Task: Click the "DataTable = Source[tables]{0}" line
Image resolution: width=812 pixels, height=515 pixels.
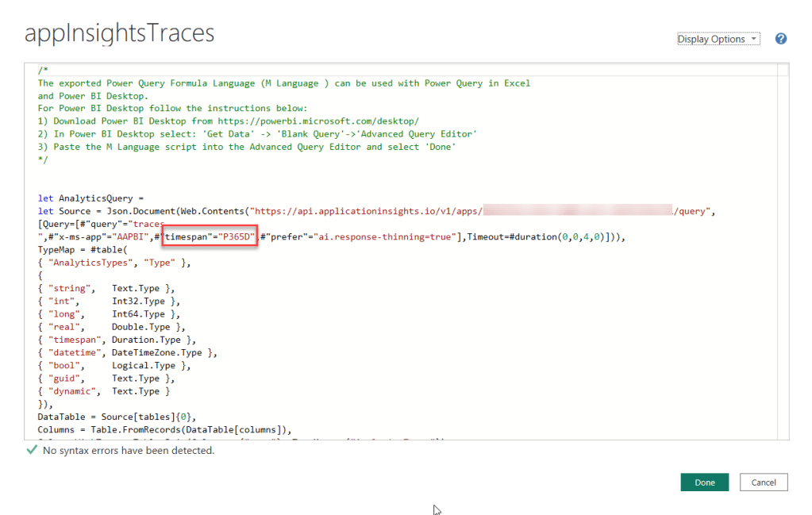Action: click(x=117, y=417)
